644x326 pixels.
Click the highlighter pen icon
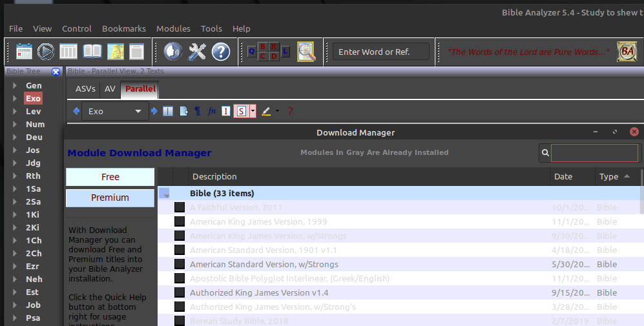tap(266, 111)
